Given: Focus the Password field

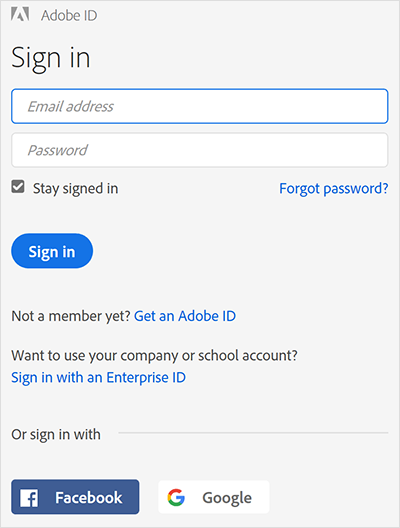Looking at the screenshot, I should tap(200, 150).
